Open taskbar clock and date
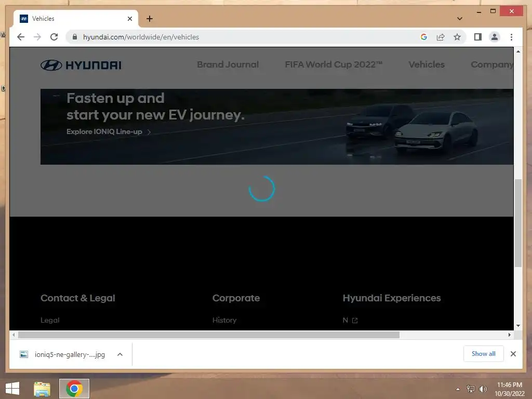The height and width of the screenshot is (399, 532). coord(509,389)
